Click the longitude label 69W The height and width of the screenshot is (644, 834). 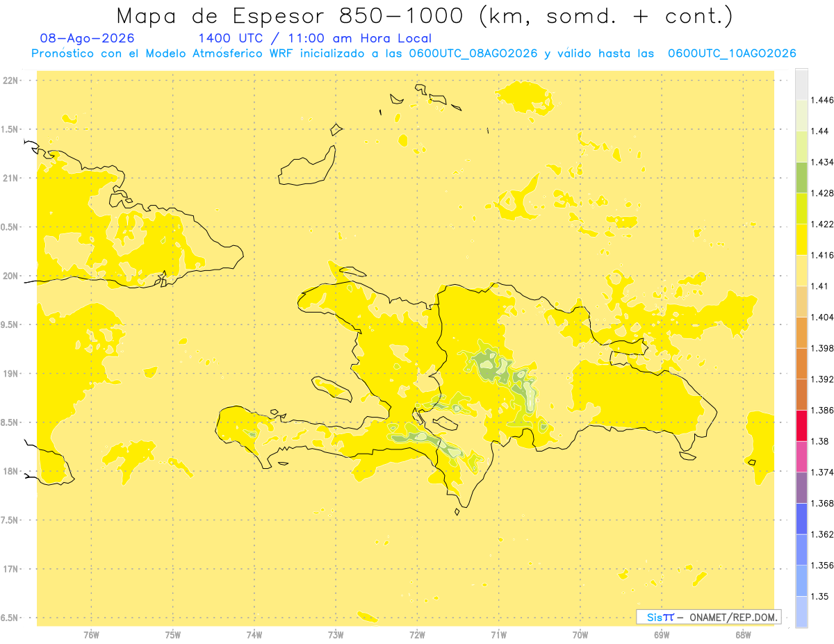(662, 635)
